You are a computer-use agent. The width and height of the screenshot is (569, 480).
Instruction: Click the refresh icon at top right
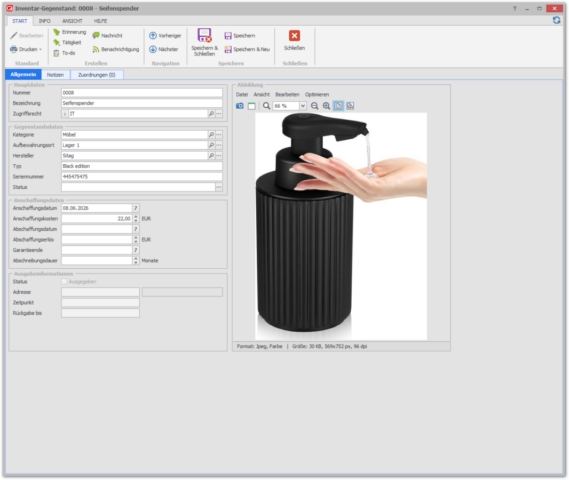(556, 20)
